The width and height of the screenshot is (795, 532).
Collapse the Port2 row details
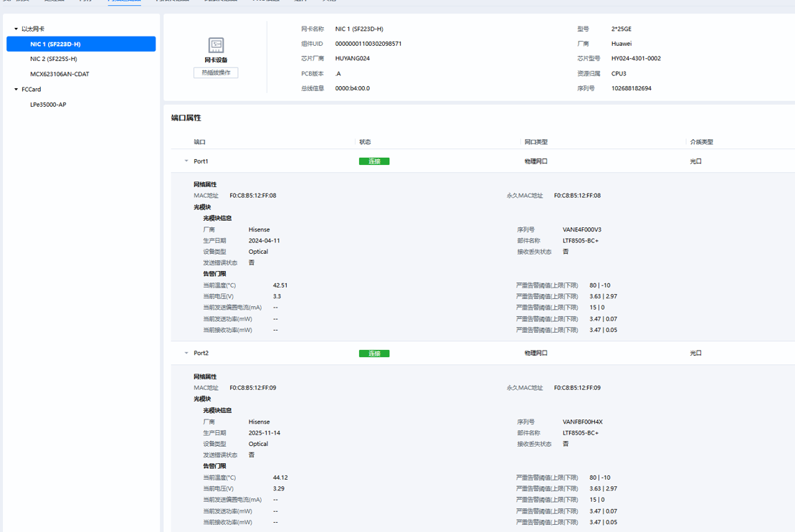click(x=186, y=353)
